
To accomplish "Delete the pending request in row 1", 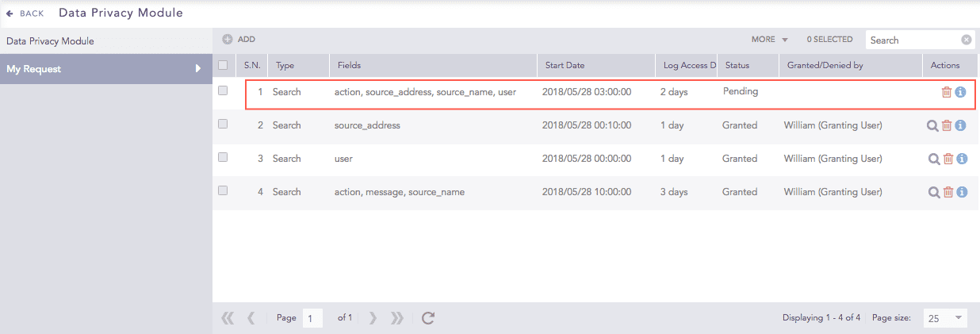I will click(x=946, y=92).
